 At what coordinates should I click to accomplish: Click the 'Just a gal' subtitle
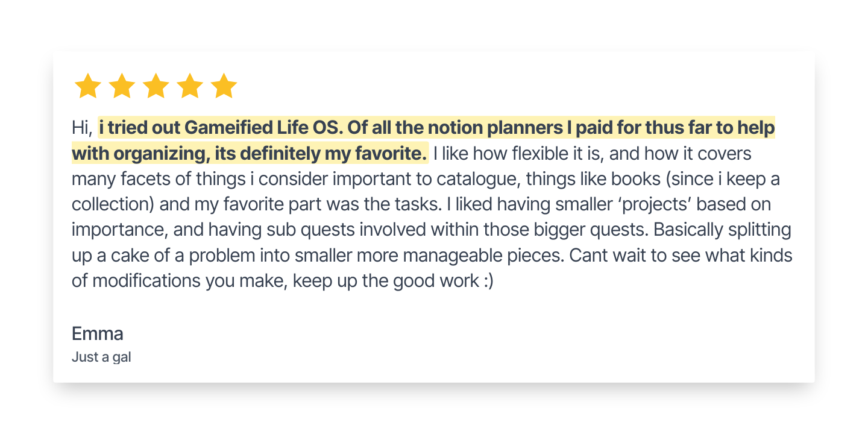(101, 357)
